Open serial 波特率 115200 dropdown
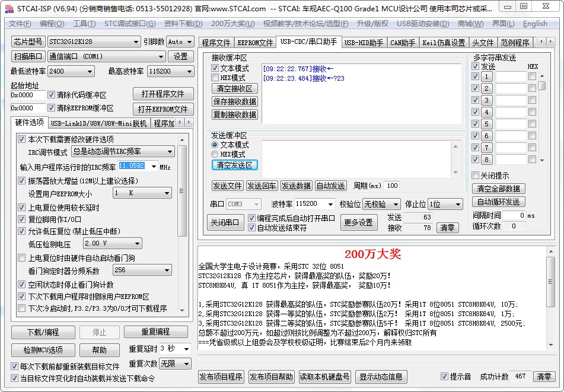564x392 pixels. coord(330,204)
